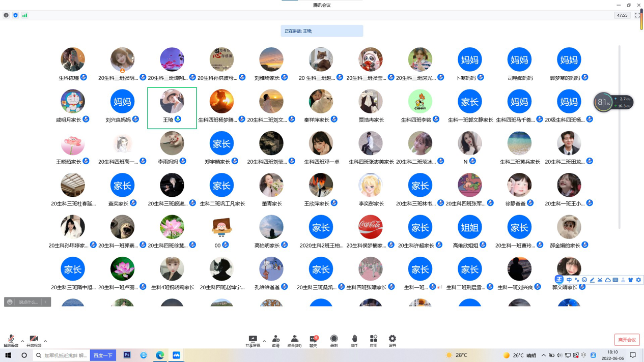This screenshot has width=644, height=362.
Task: Expand video options arrow beside 开启视频
Action: (x=45, y=341)
